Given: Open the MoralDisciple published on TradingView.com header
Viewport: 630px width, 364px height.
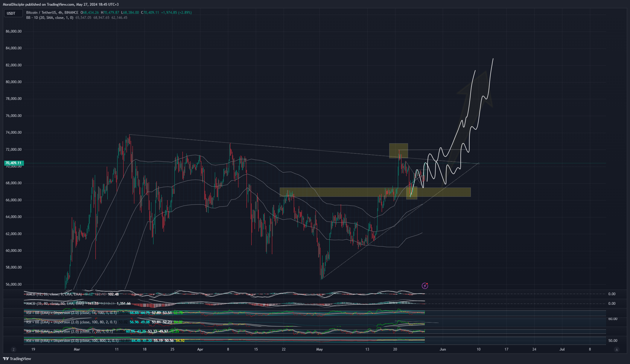Looking at the screenshot, I should [x=61, y=4].
